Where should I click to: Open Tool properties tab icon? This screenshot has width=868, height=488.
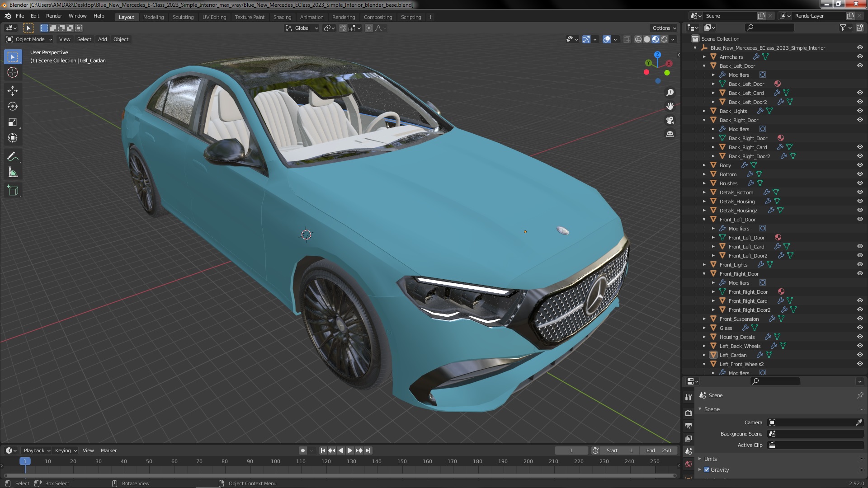point(688,397)
